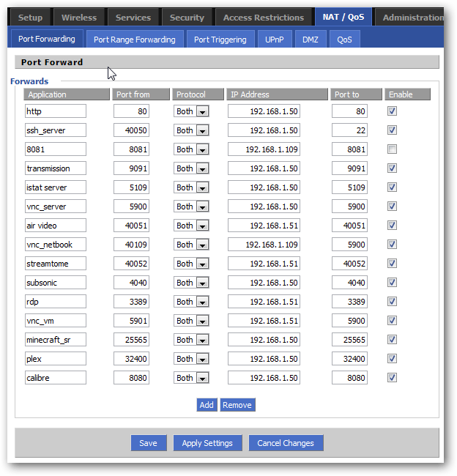The image size is (457, 476).
Task: Toggle Enable checkbox for plex
Action: (392, 359)
